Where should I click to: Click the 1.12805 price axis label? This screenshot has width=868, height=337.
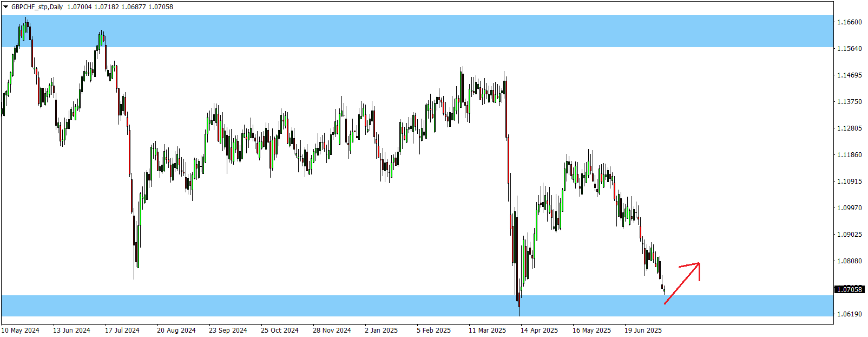pyautogui.click(x=850, y=128)
